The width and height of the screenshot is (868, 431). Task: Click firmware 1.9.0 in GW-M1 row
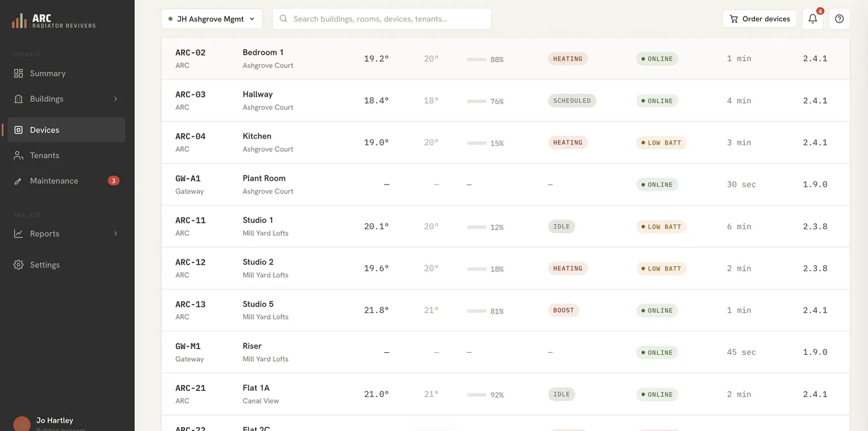(x=815, y=352)
